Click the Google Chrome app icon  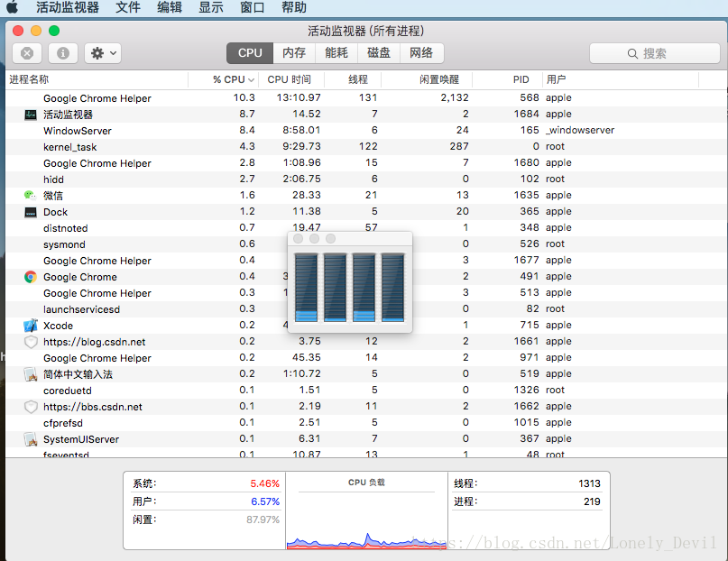point(31,277)
